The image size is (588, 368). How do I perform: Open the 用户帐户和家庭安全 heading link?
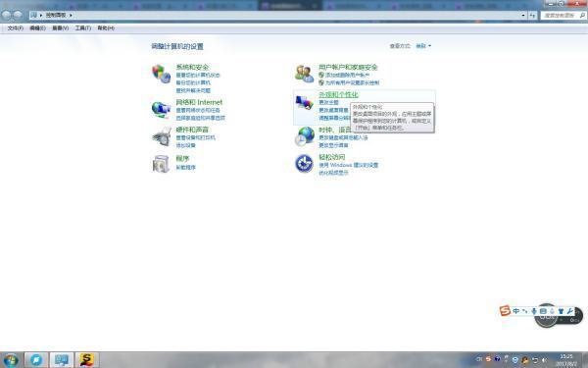pos(348,67)
